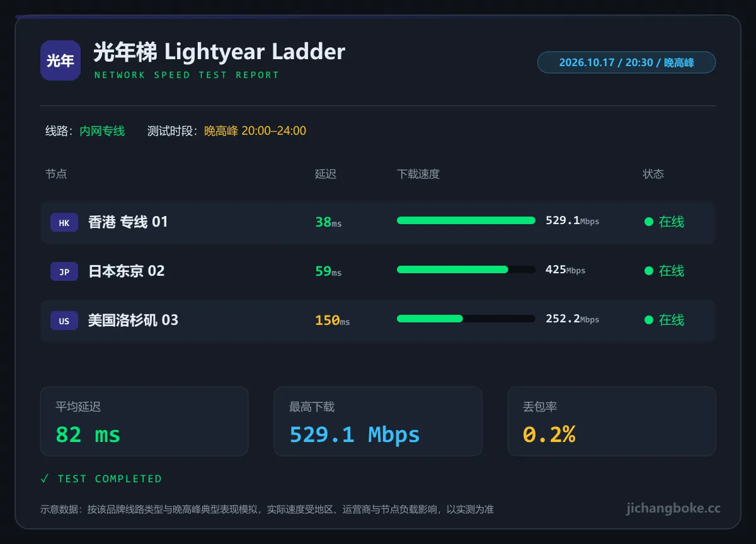Click the 光年梯 Lightyear Ladder title
Screen dimensions: 756x544
[x=219, y=52]
